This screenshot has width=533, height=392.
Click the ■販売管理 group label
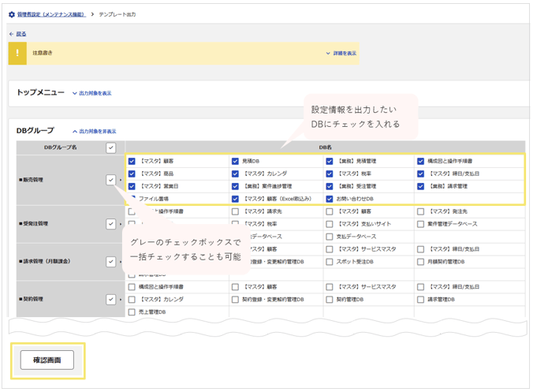click(x=32, y=180)
